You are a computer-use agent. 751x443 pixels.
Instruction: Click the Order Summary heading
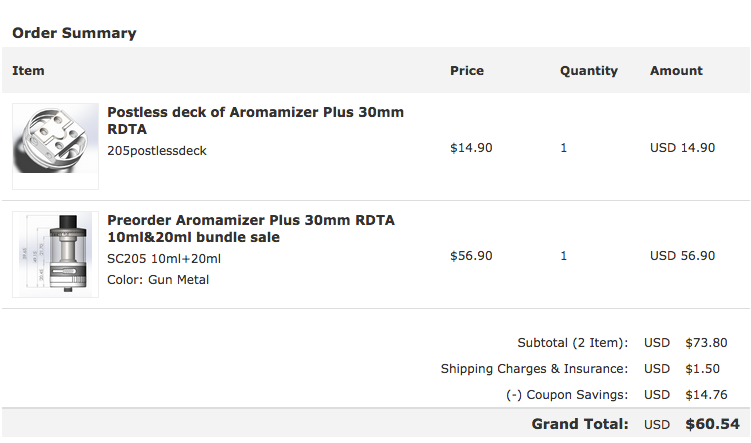(x=74, y=33)
